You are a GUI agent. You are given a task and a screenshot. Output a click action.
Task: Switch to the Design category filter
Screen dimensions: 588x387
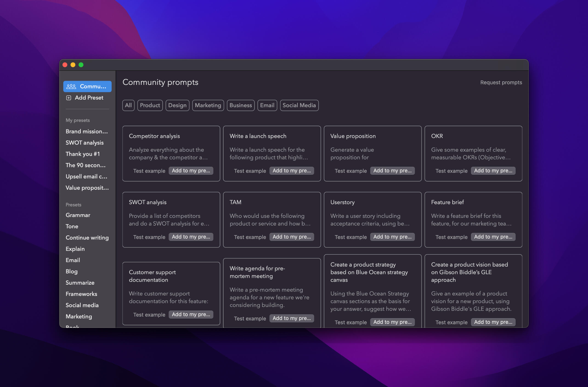point(177,105)
